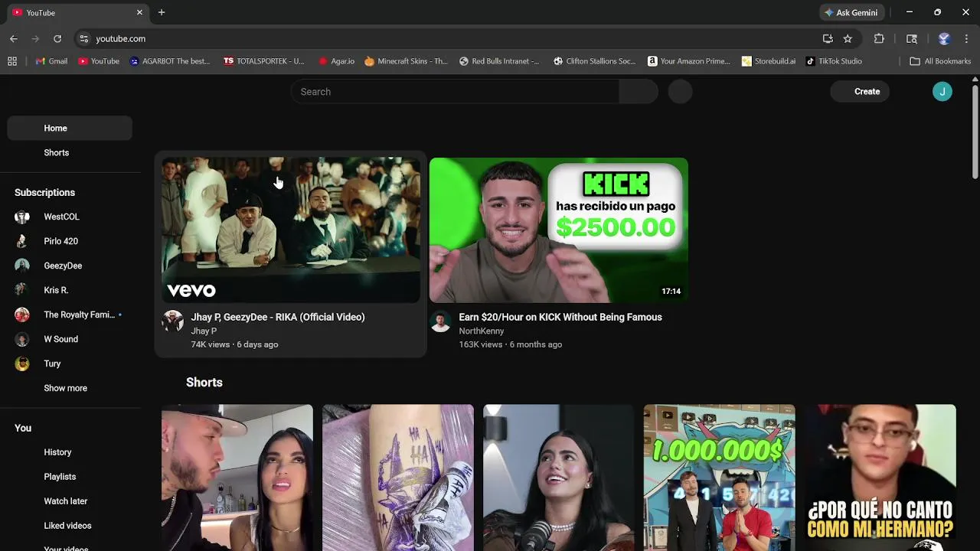Open History in the sidebar
Viewport: 980px width, 551px height.
point(70,452)
